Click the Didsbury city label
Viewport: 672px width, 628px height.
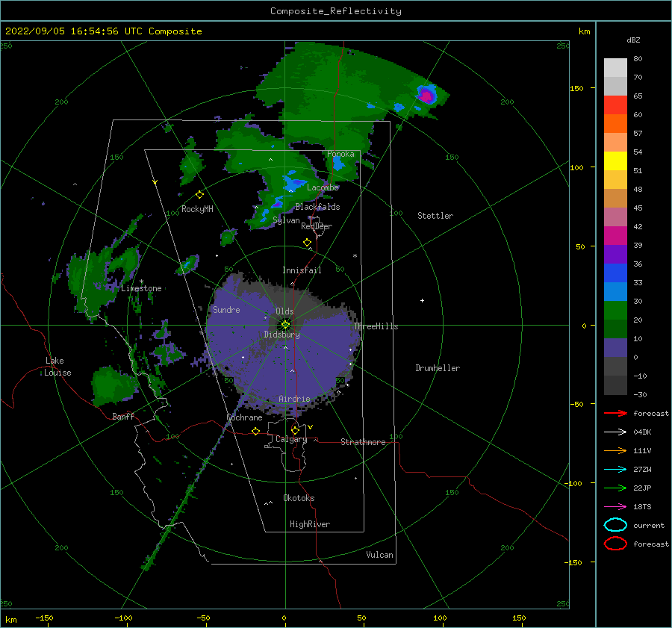click(282, 335)
